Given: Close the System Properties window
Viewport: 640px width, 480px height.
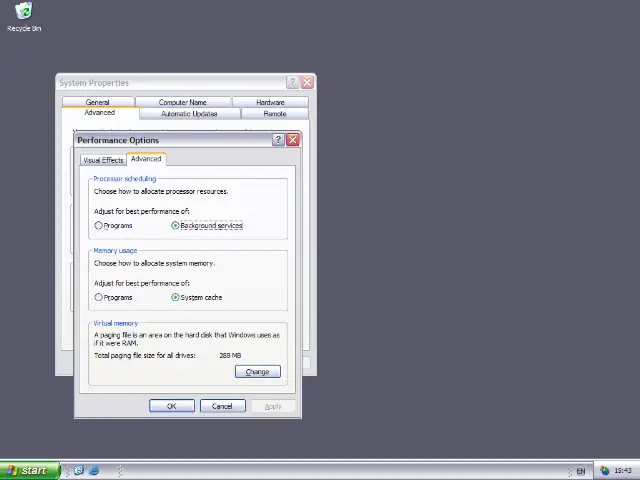Looking at the screenshot, I should point(307,83).
